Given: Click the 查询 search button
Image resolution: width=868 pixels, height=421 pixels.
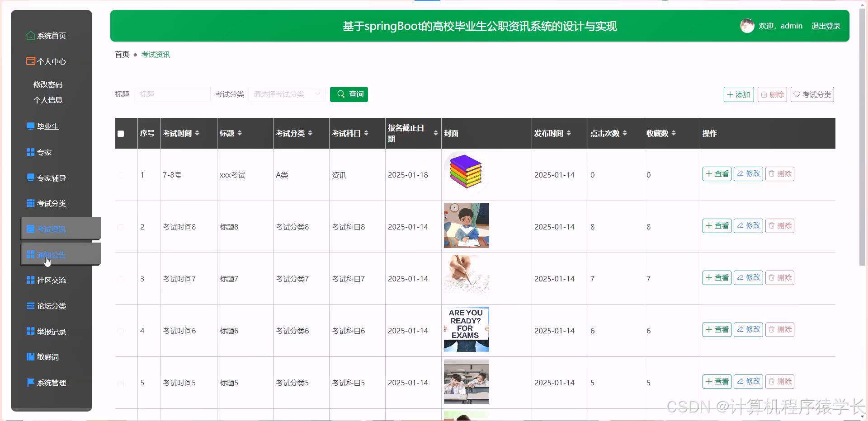Looking at the screenshot, I should click(349, 94).
